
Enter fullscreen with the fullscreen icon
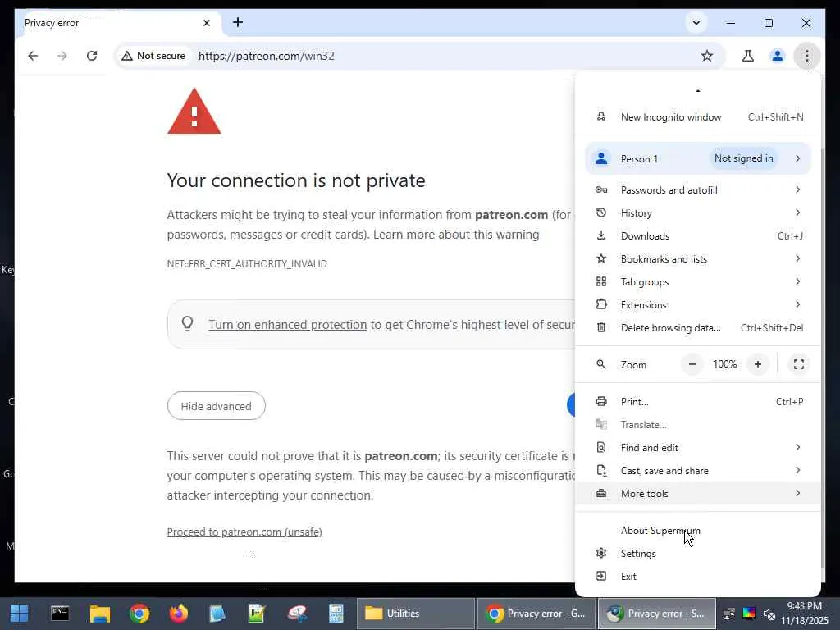(x=799, y=364)
